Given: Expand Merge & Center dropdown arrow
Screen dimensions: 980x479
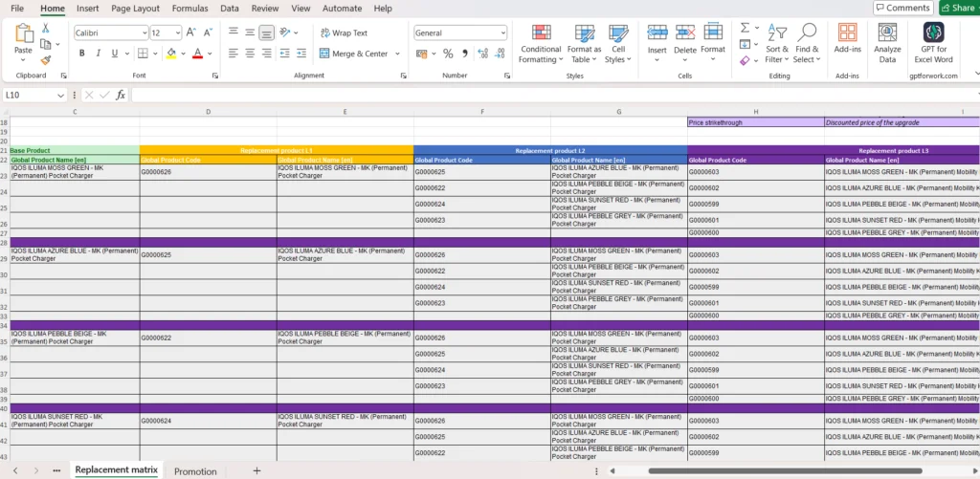Looking at the screenshot, I should pyautogui.click(x=397, y=54).
